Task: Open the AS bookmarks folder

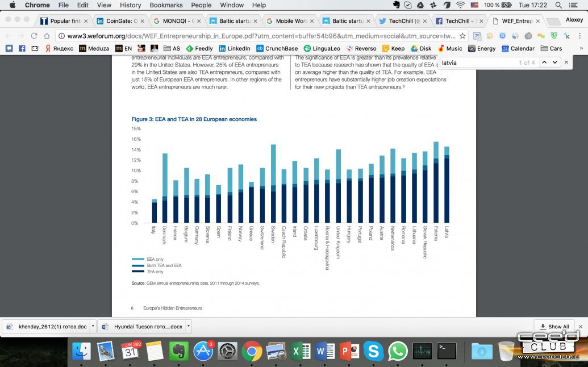Action: coord(172,48)
